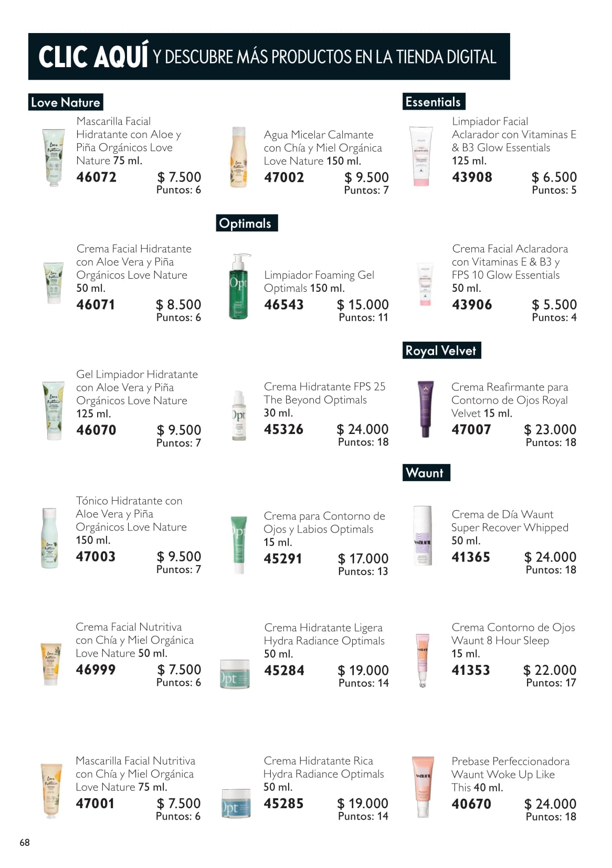Select the Love Nature category label
Image resolution: width=612 pixels, height=868 pixels.
(66, 102)
